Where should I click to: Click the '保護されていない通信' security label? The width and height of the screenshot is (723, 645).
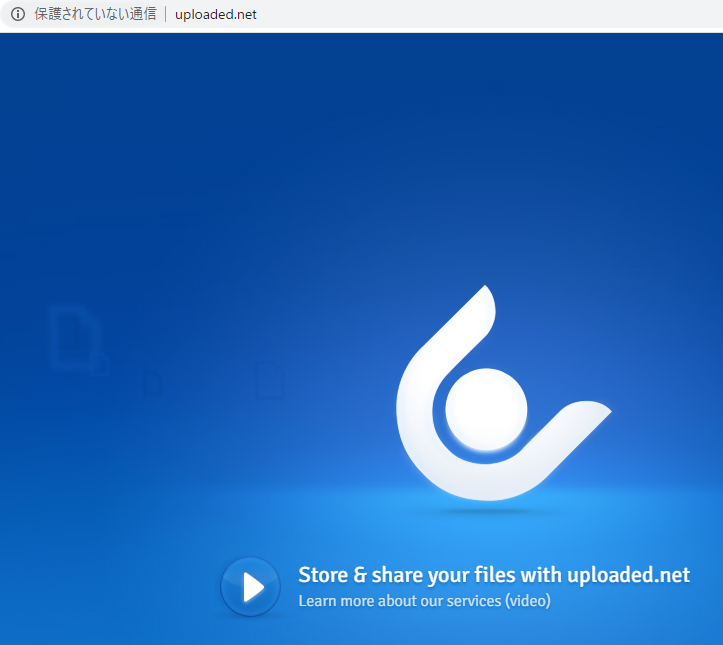tap(95, 14)
